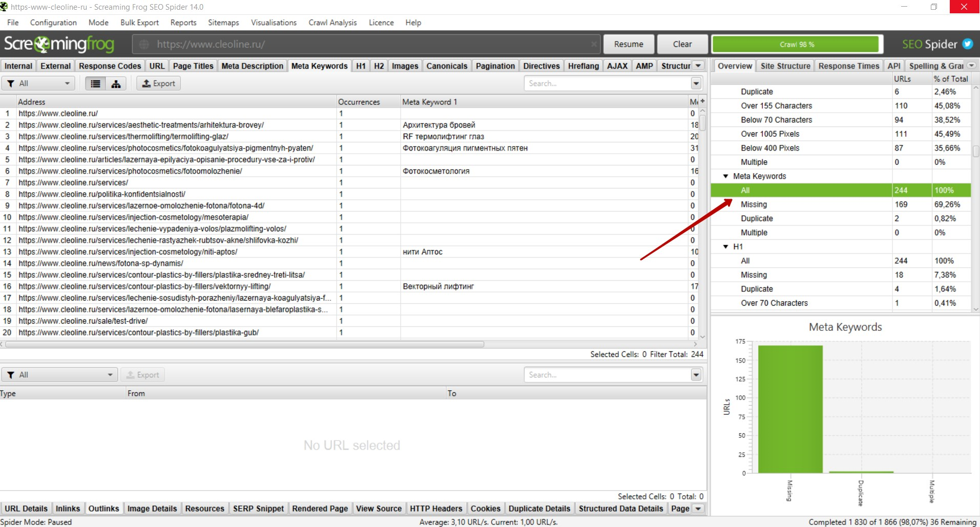The width and height of the screenshot is (980, 527).
Task: Click the lower pane Export button
Action: [x=143, y=375]
